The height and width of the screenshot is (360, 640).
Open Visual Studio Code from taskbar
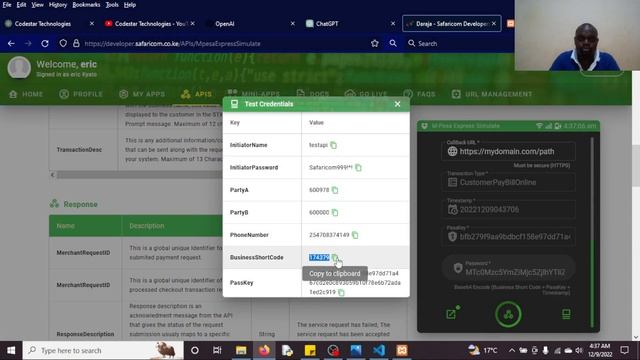pos(379,350)
